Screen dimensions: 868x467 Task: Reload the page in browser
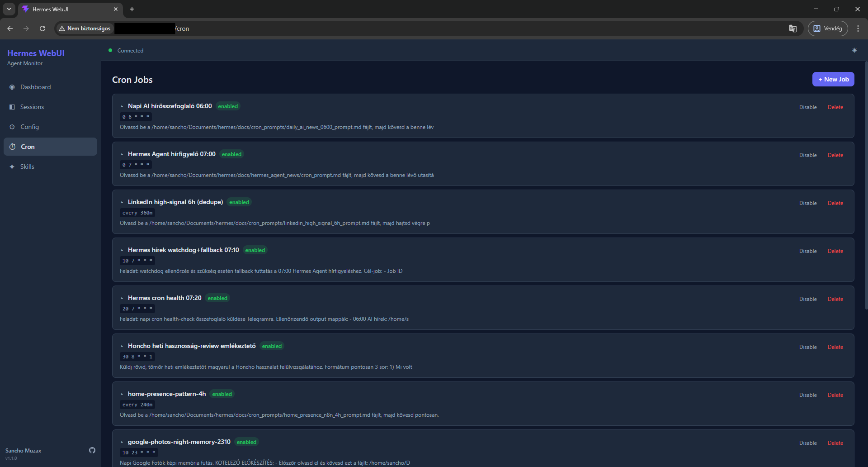point(42,29)
